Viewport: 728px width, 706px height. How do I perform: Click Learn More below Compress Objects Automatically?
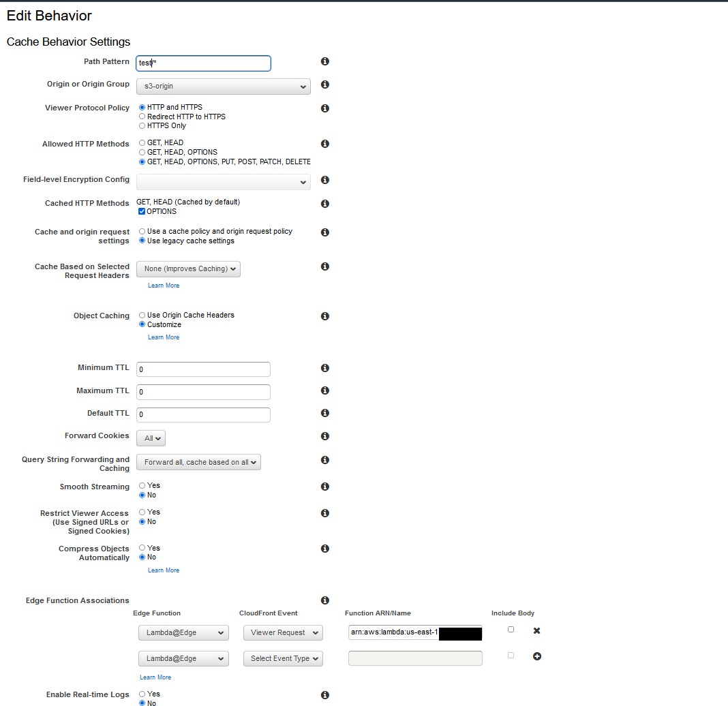pyautogui.click(x=163, y=570)
